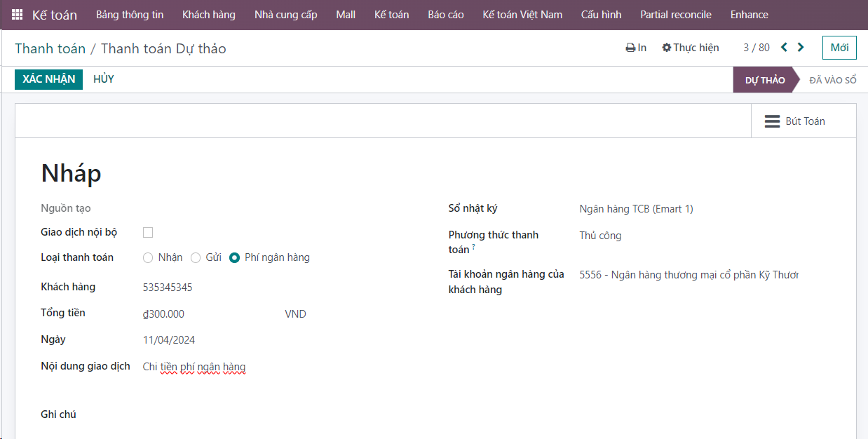868x439 pixels.
Task: Click the Loại thanh toán label
Action: pyautogui.click(x=77, y=257)
